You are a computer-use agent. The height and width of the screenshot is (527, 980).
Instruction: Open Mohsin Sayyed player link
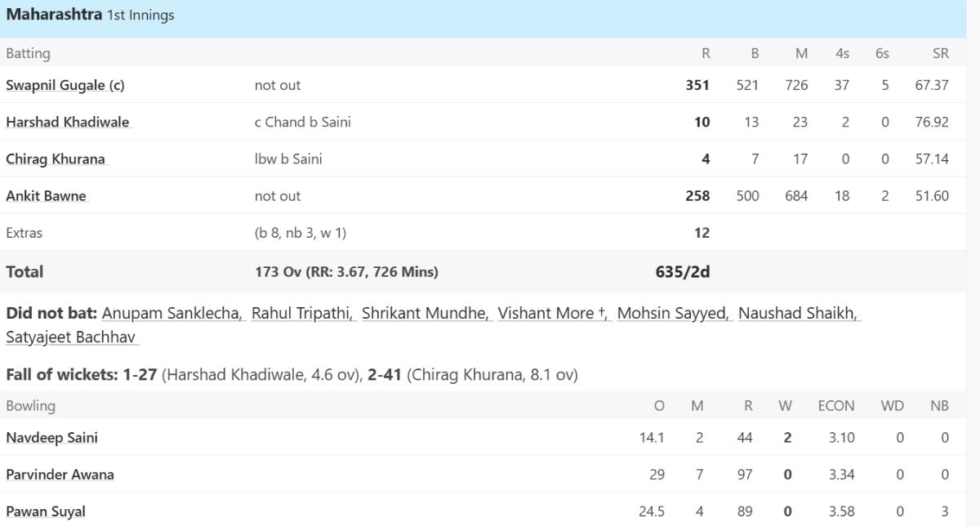click(x=675, y=313)
